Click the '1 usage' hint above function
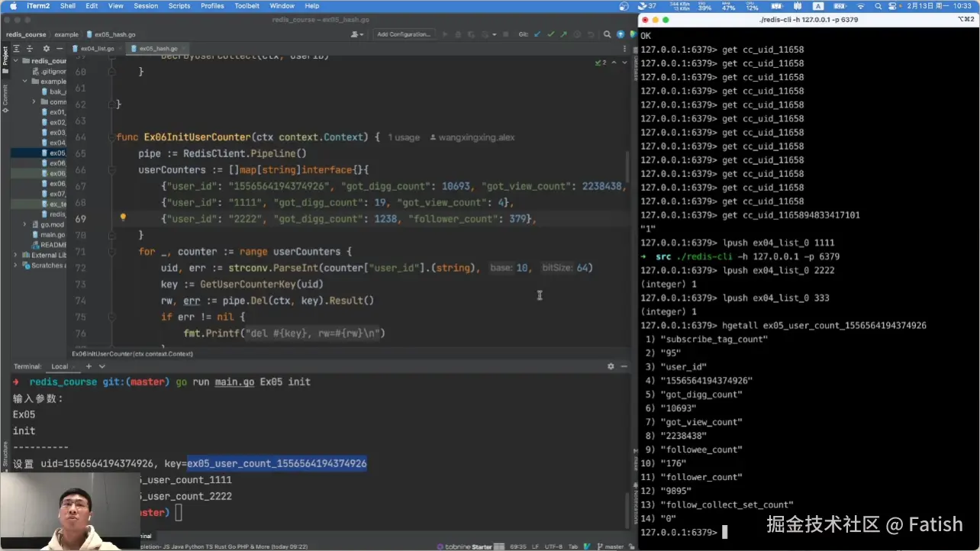 tap(404, 137)
